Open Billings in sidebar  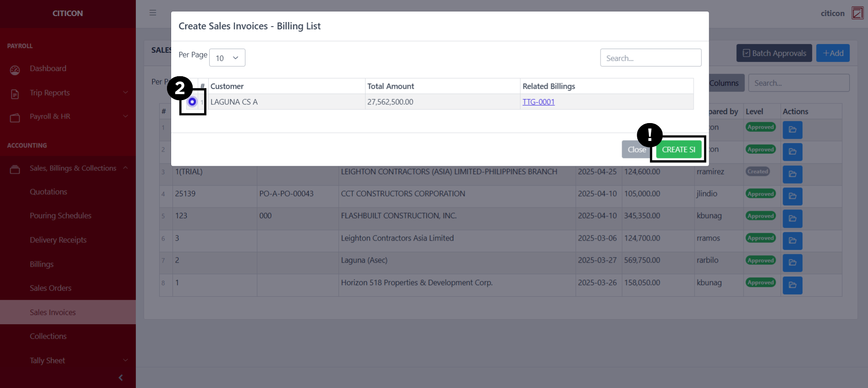[x=42, y=264]
